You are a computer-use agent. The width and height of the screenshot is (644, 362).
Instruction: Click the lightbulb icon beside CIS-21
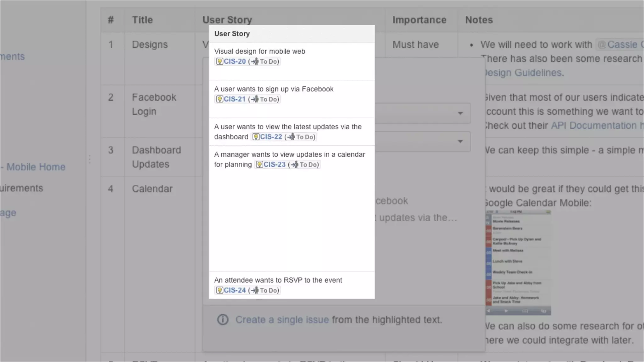(220, 99)
